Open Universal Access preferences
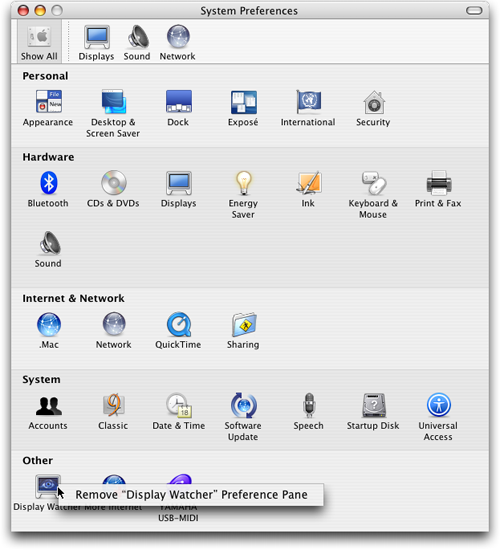The height and width of the screenshot is (550, 500). pyautogui.click(x=438, y=417)
